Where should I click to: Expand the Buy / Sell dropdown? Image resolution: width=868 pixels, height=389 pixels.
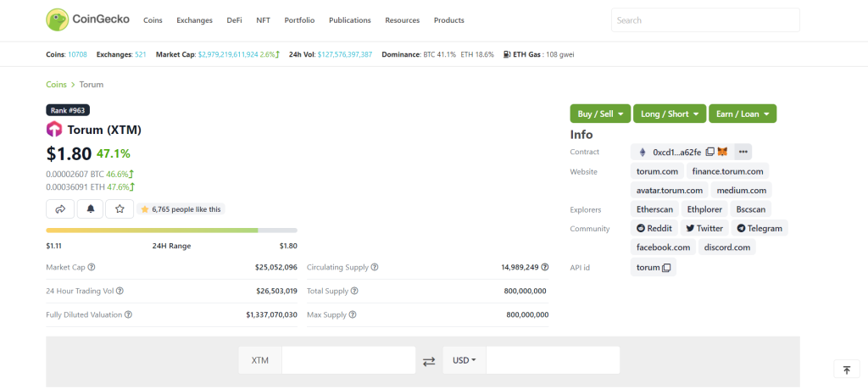pos(600,114)
